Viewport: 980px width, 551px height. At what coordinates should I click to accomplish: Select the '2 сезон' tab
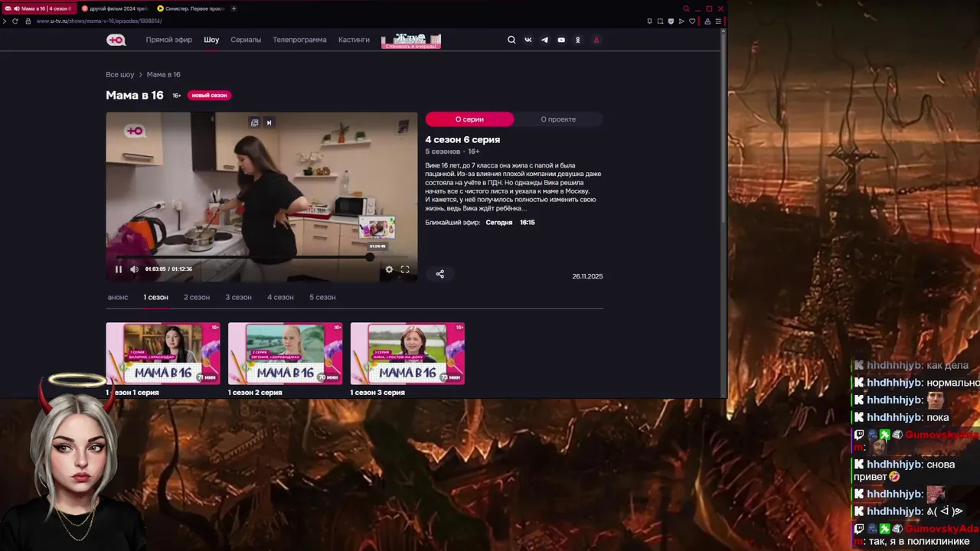(x=197, y=297)
